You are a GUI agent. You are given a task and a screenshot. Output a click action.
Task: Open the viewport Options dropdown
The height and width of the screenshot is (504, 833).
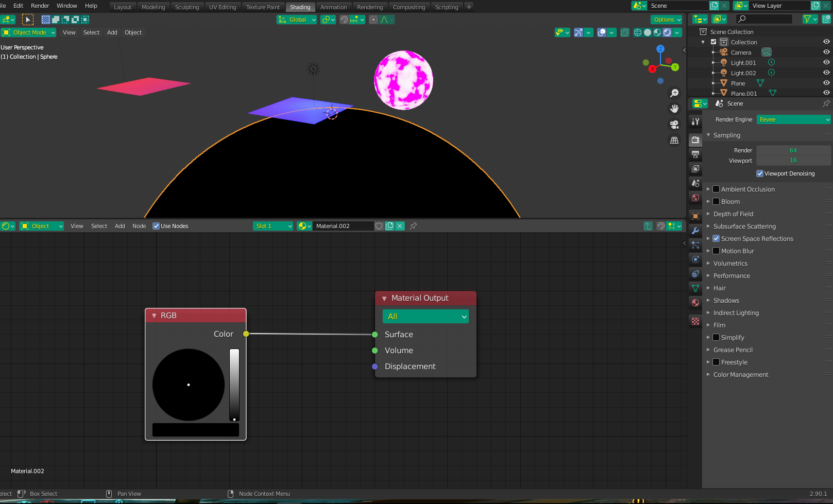[667, 20]
